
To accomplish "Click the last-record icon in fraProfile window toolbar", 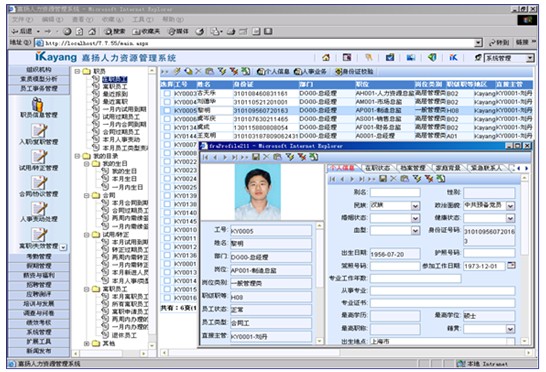I will 234,157.
